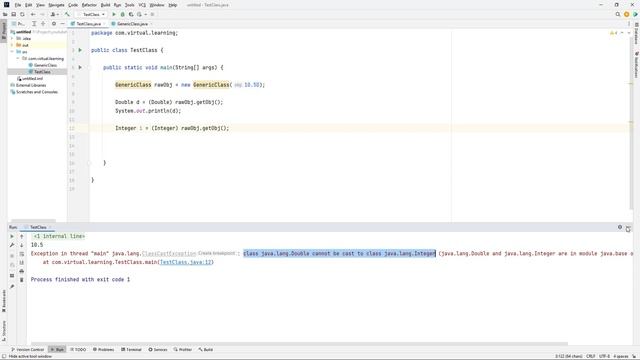Toggle the Database side panel

click(636, 33)
